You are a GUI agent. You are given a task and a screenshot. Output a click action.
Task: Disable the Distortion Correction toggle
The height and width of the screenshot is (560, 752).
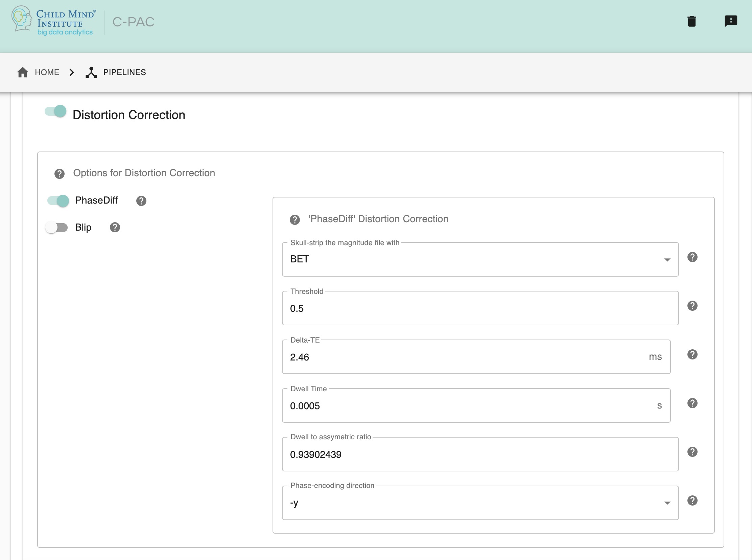point(56,112)
